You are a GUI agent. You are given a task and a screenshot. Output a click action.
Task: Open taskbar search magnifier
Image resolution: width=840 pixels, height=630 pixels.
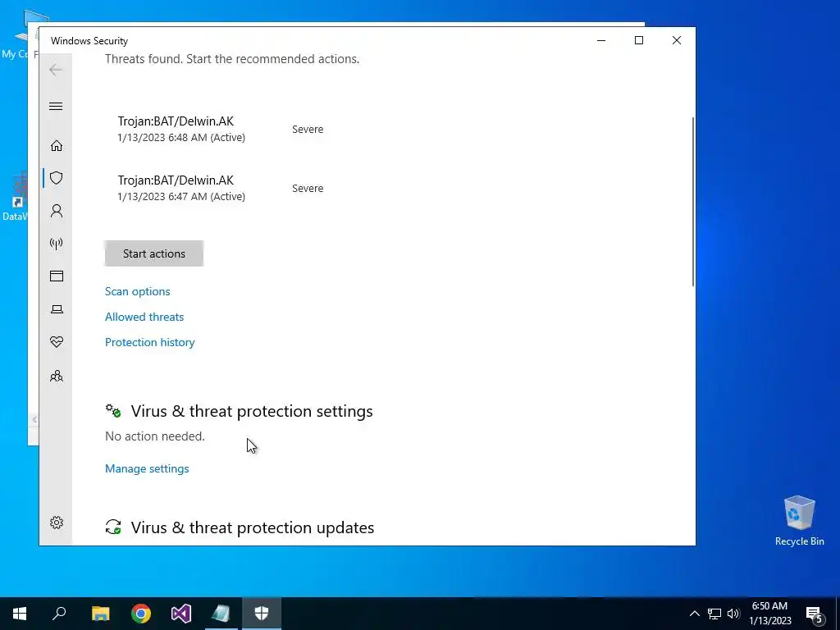click(59, 614)
